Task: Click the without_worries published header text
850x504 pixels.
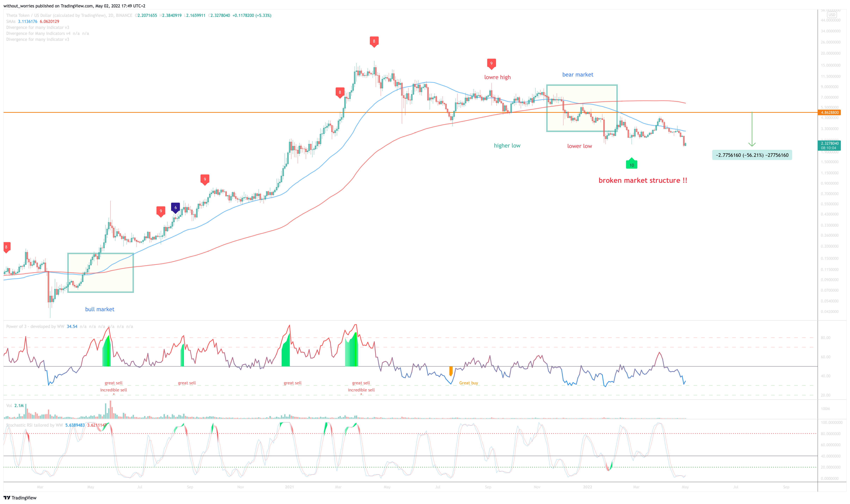Action: click(x=74, y=6)
